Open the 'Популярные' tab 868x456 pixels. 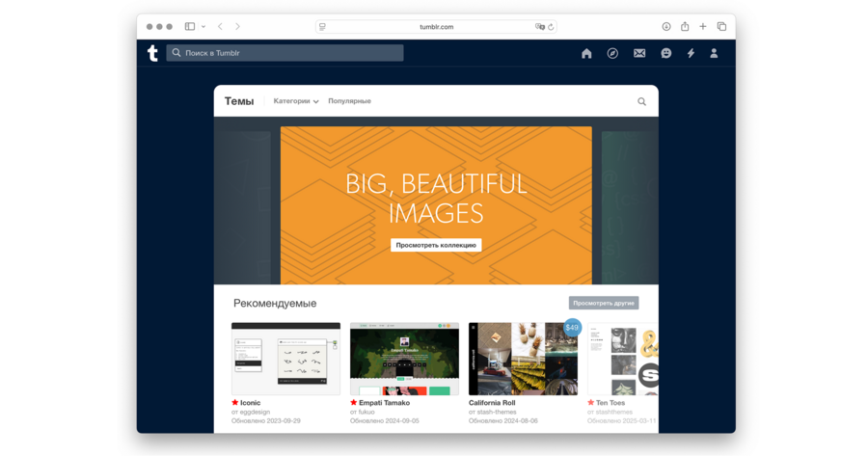(349, 101)
